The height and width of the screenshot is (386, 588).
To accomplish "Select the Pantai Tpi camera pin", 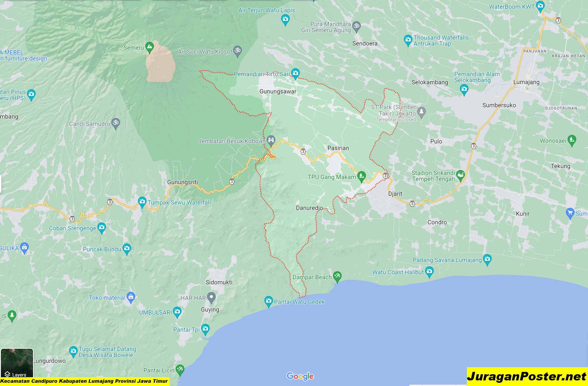I will [205, 329].
